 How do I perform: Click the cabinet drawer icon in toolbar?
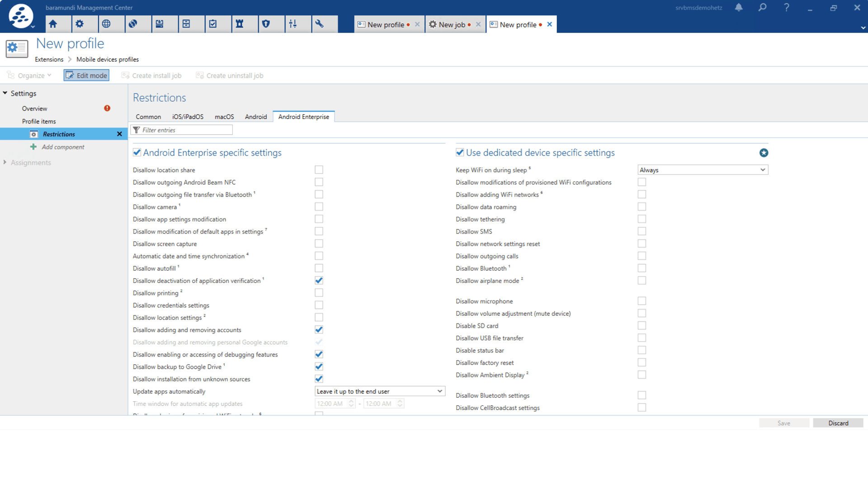(x=186, y=24)
